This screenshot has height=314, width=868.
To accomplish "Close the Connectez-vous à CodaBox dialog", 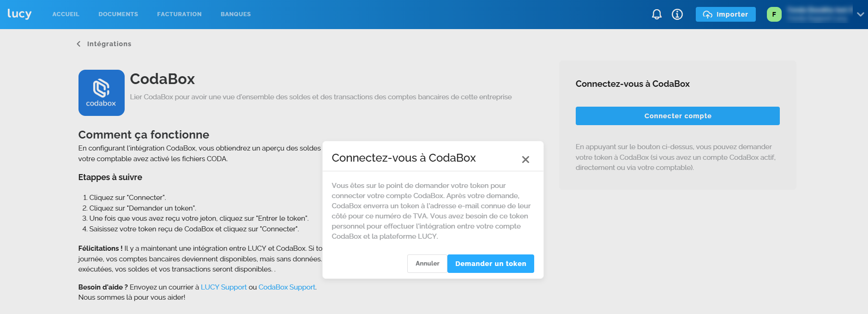I will click(x=525, y=159).
